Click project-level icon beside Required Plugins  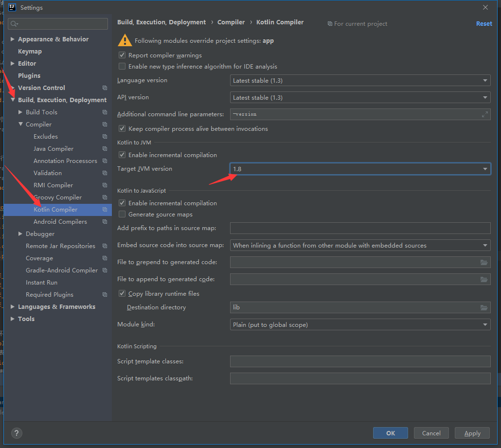pyautogui.click(x=105, y=295)
